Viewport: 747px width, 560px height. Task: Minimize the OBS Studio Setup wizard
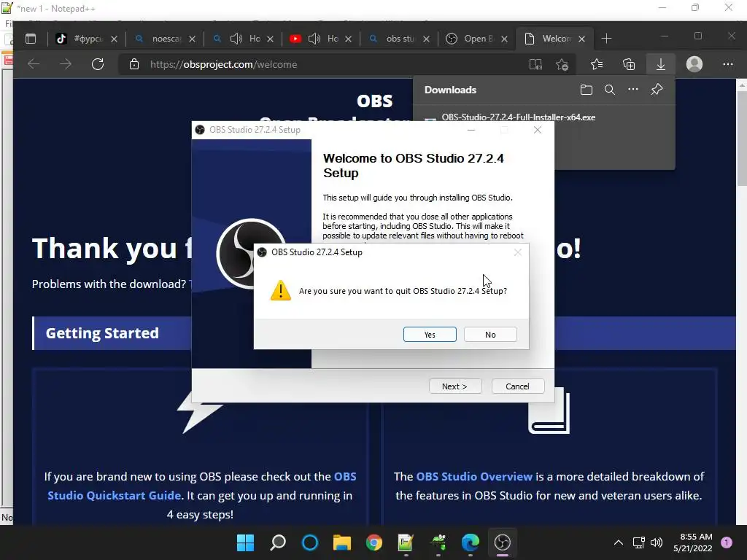pyautogui.click(x=471, y=130)
